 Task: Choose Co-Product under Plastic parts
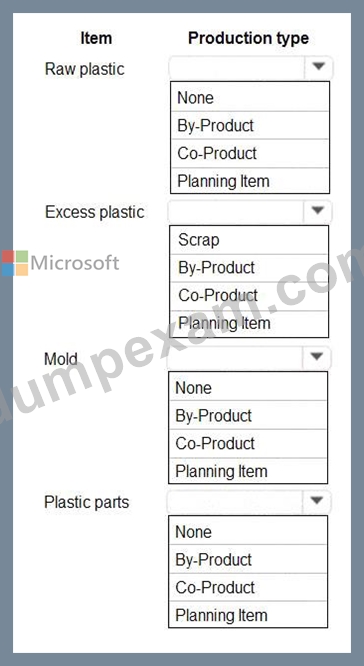click(248, 587)
